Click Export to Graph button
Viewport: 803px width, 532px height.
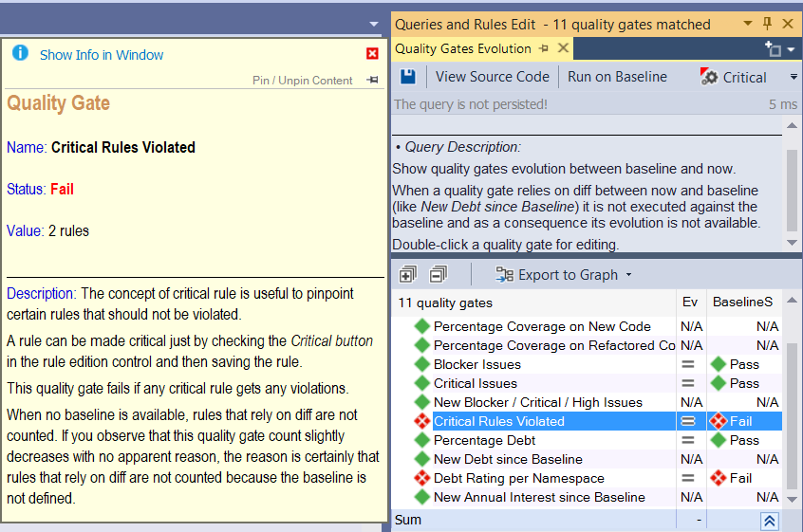click(x=556, y=275)
